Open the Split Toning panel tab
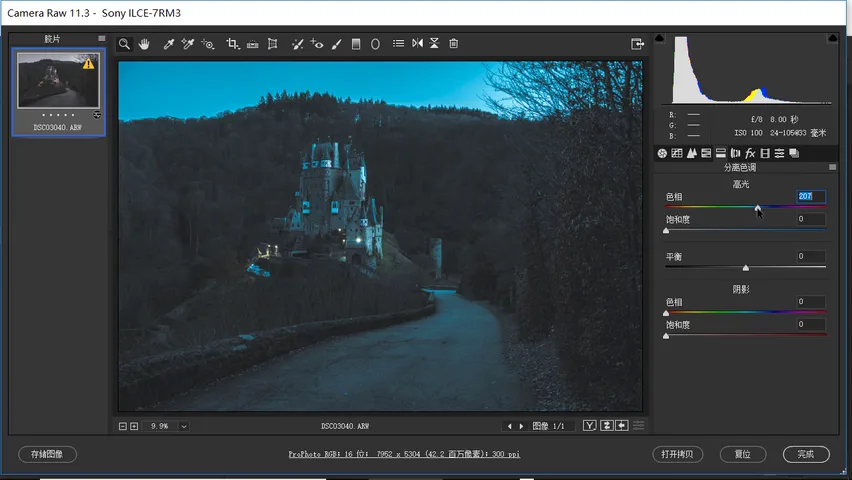Image resolution: width=852 pixels, height=480 pixels. 721,153
